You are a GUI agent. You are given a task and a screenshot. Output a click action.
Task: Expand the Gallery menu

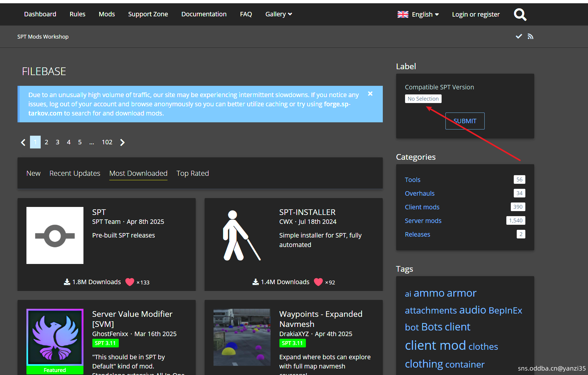pyautogui.click(x=279, y=14)
